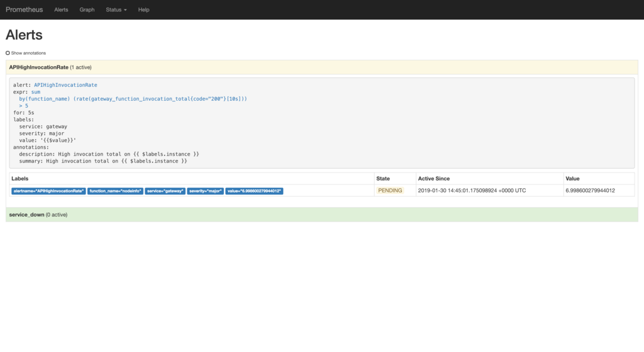
Task: Click the severity="major" label badge
Action: coord(206,191)
